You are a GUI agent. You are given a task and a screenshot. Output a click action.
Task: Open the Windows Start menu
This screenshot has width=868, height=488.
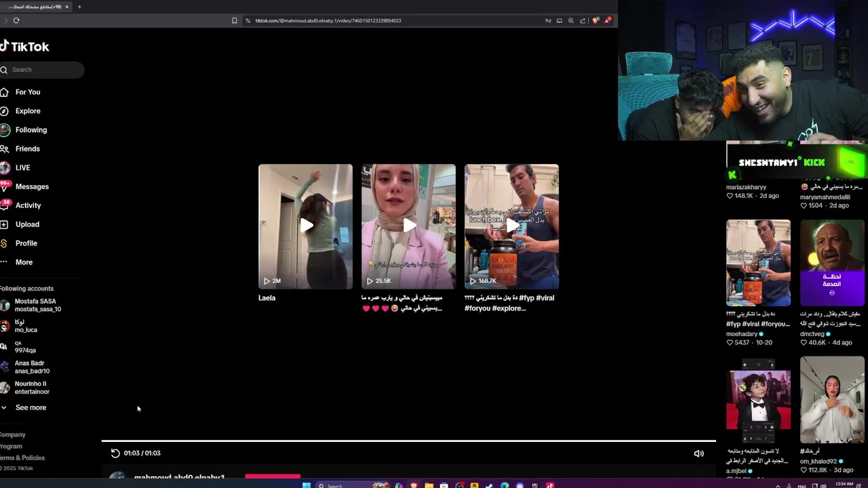tap(306, 485)
